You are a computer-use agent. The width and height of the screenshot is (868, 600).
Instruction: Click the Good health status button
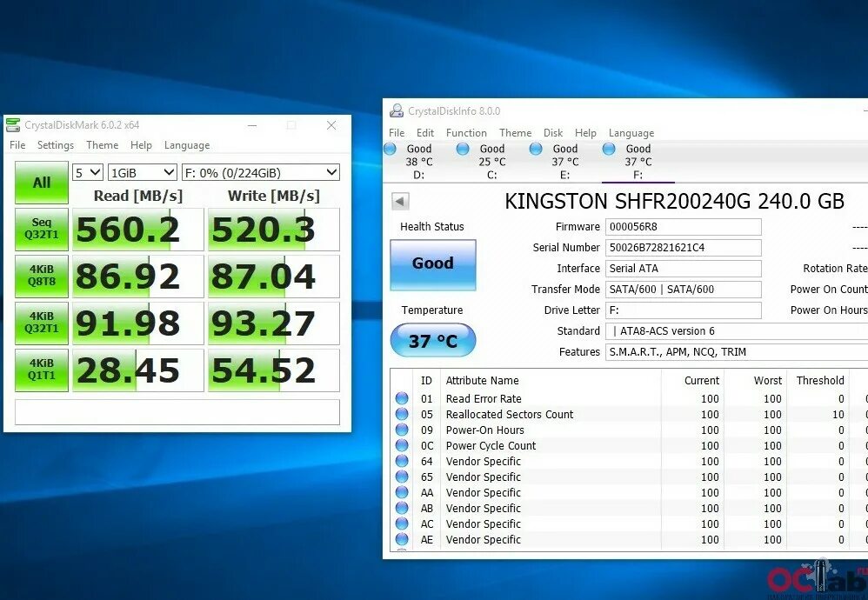433,264
